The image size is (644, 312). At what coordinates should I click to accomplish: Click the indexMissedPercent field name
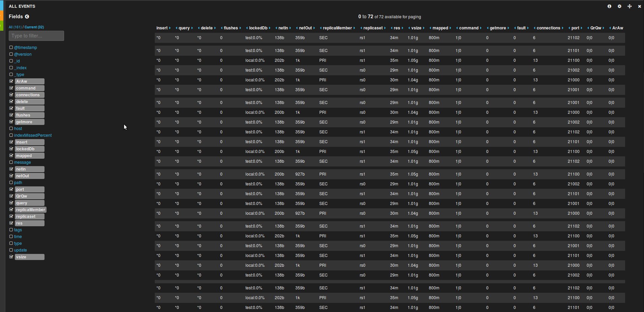[33, 135]
